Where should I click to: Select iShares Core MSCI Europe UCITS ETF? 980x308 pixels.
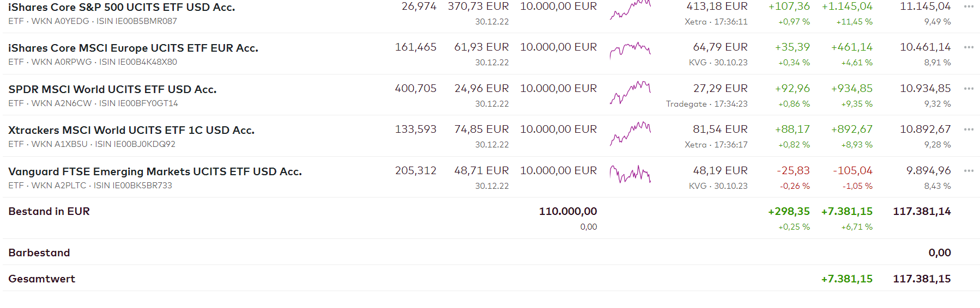[x=133, y=48]
